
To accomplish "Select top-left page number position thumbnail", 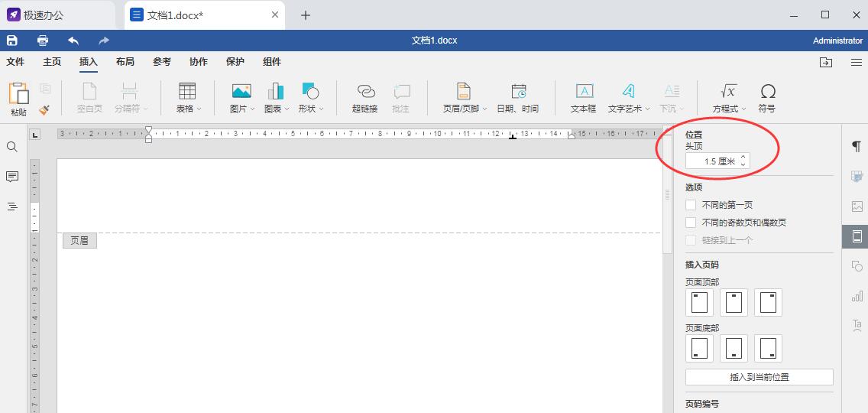I will 699,303.
